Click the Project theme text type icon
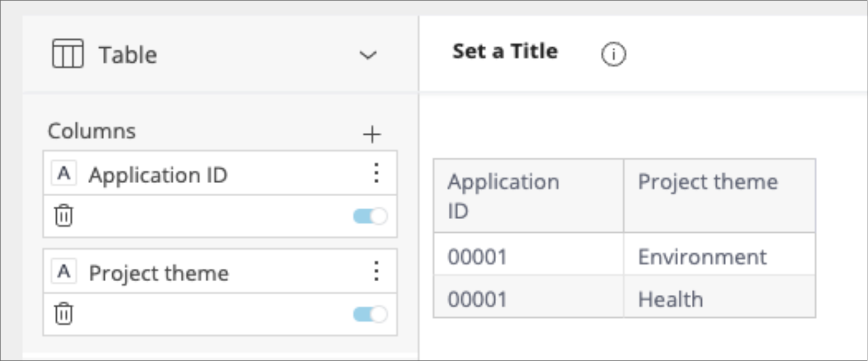Image resolution: width=868 pixels, height=361 pixels. point(64,272)
